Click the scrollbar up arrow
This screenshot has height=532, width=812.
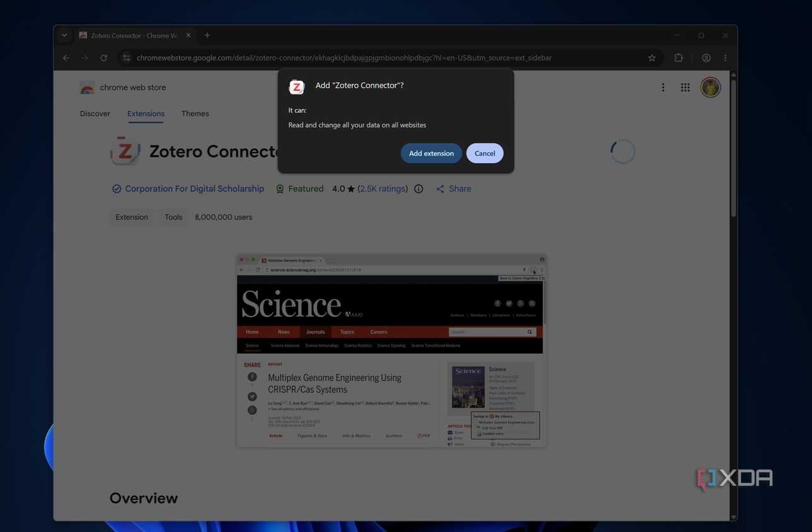click(x=733, y=75)
